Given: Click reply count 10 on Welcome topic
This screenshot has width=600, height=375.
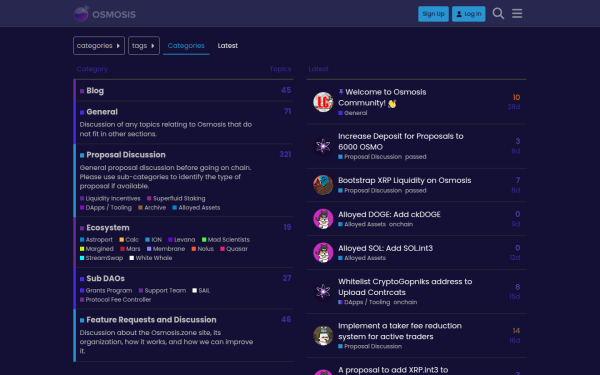Looking at the screenshot, I should pyautogui.click(x=516, y=98).
